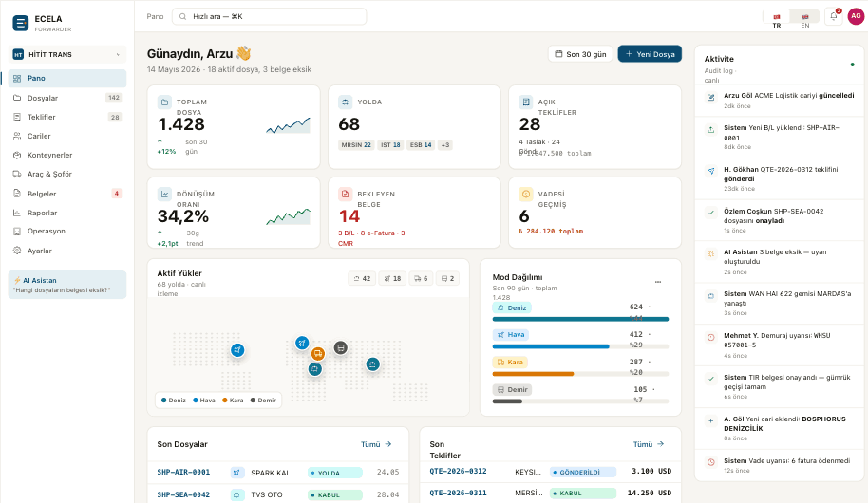Screen dimensions: 868x503
Task: Click the Deniz progress bar
Action: [x=580, y=319]
